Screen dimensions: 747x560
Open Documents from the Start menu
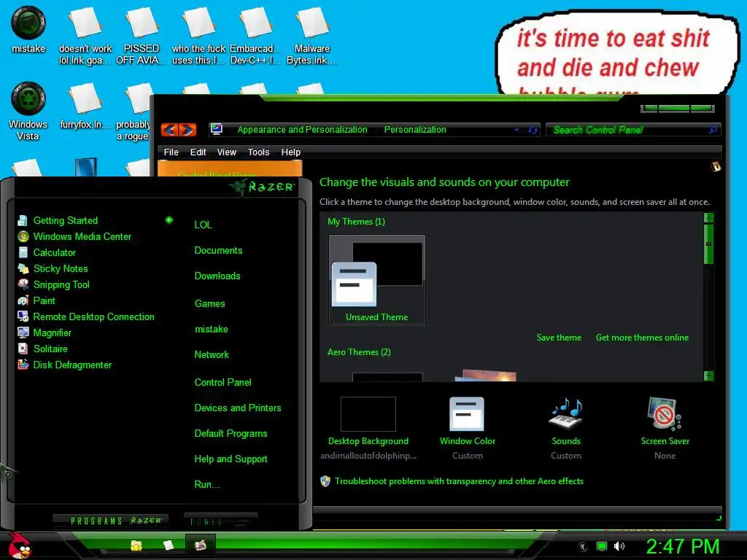(218, 251)
